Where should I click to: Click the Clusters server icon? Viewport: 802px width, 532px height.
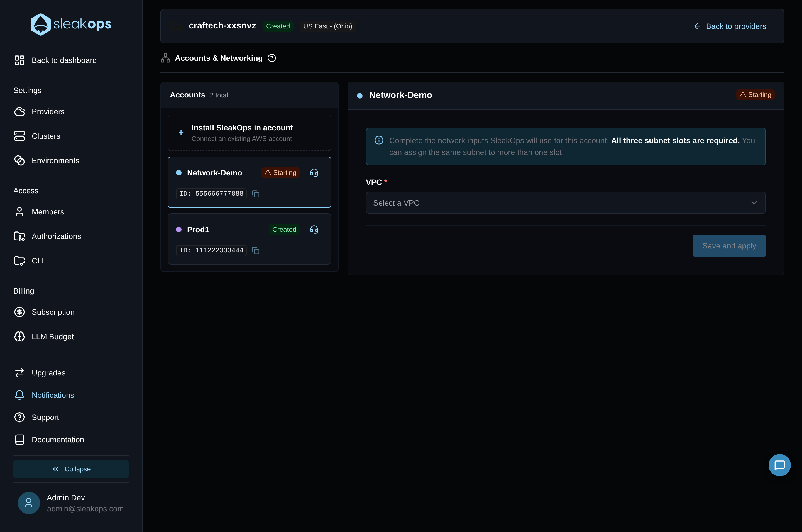tap(19, 136)
